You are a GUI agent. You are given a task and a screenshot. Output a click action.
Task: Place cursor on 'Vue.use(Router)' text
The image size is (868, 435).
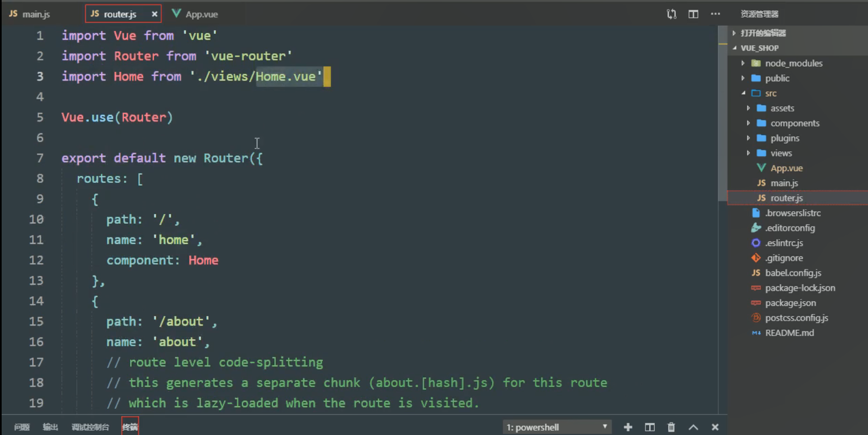click(117, 117)
